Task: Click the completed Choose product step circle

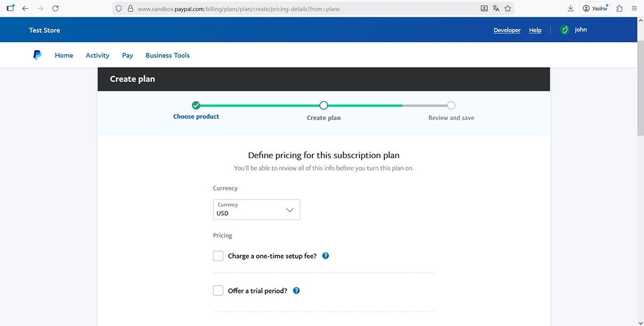Action: click(196, 105)
